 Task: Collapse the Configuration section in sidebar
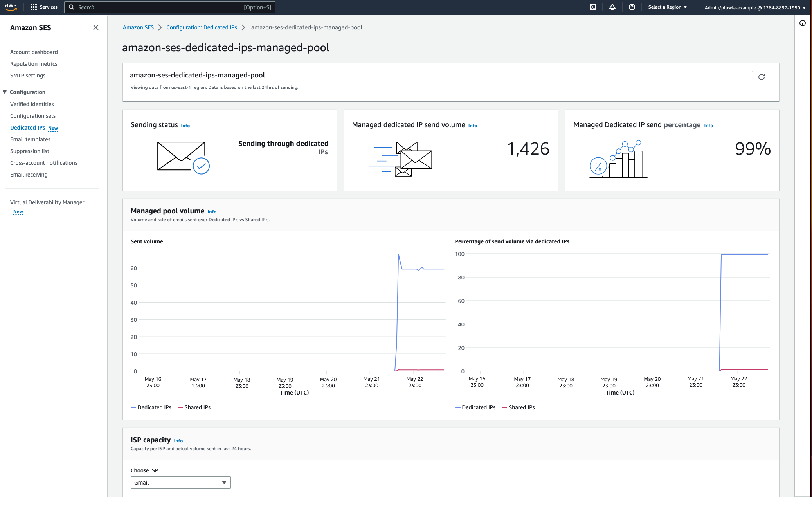(4, 92)
